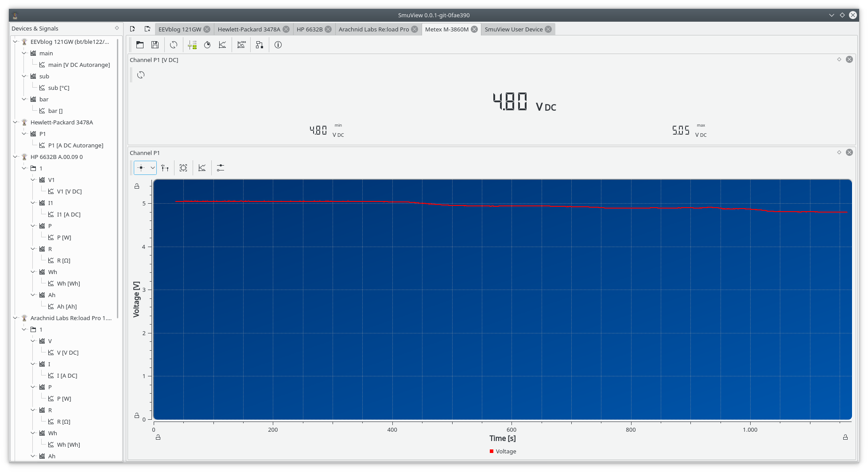The width and height of the screenshot is (868, 472).
Task: Switch to the Arachnid Labs Re:load Pro tab
Action: 374,29
